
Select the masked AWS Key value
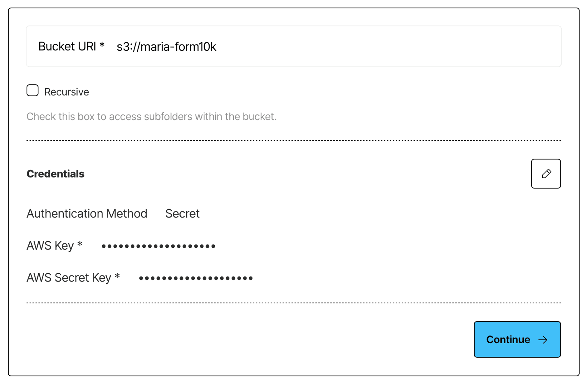[x=158, y=246]
